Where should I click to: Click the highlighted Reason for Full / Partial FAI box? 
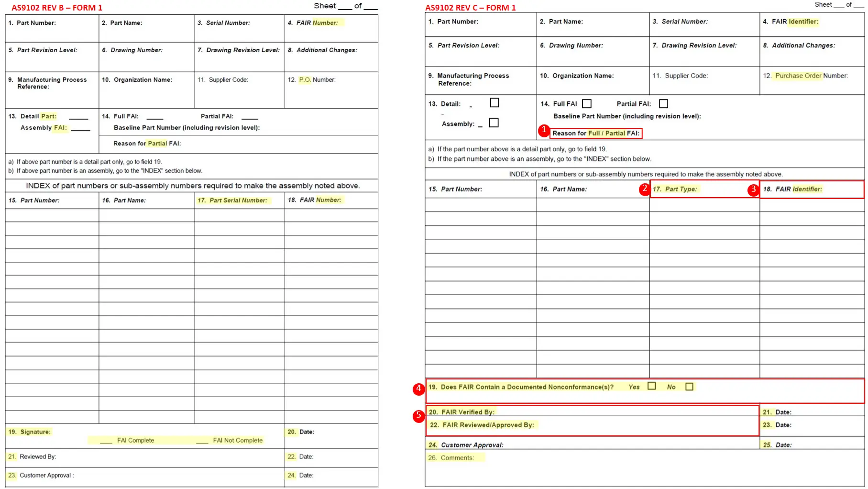point(596,133)
